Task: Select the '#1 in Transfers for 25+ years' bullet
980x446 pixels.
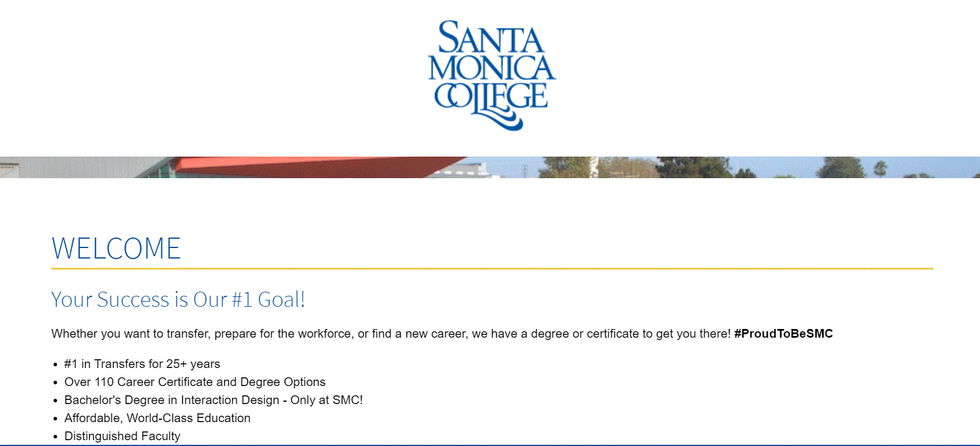Action: point(142,364)
